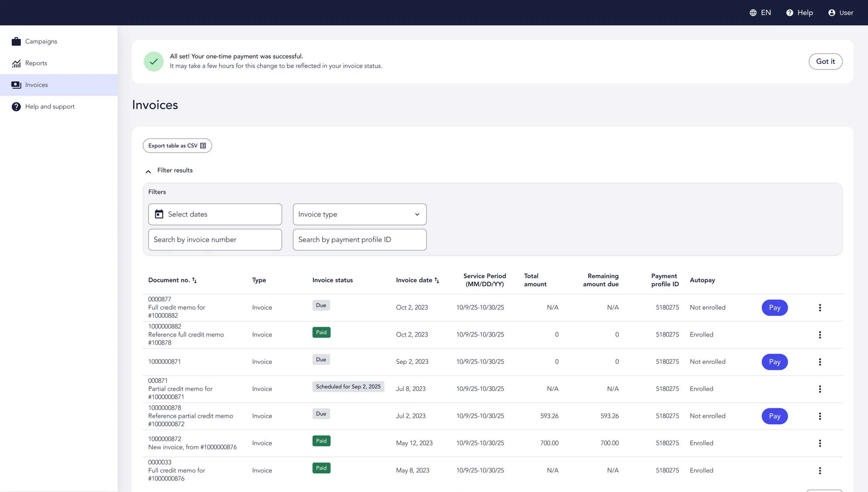The height and width of the screenshot is (492, 868).
Task: Open the Invoice type dropdown
Action: pyautogui.click(x=359, y=214)
